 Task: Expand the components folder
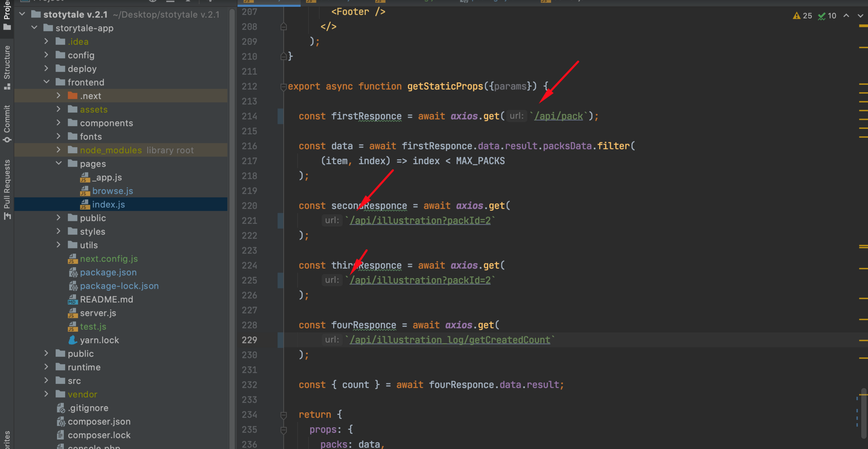click(x=59, y=123)
